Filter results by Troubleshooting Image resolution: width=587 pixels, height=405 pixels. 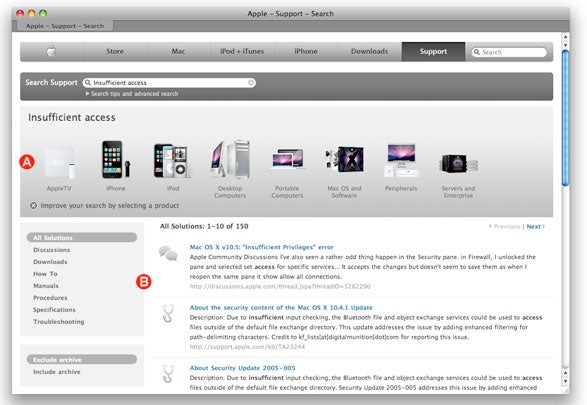58,322
